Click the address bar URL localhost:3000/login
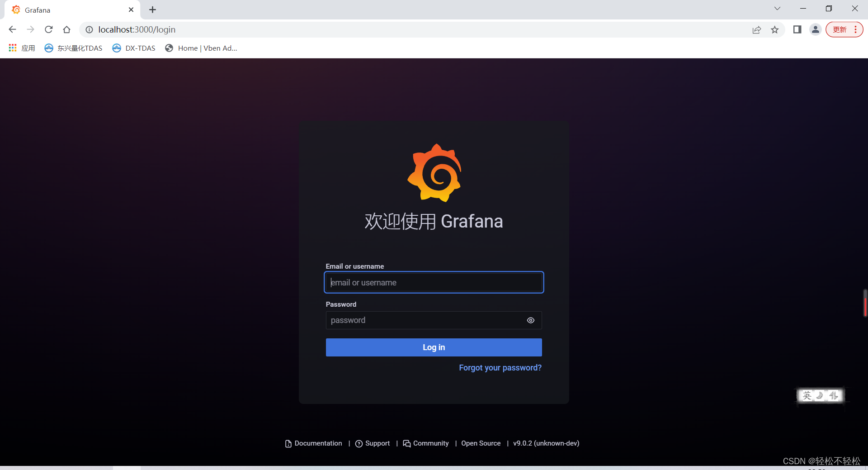This screenshot has width=868, height=470. click(137, 29)
